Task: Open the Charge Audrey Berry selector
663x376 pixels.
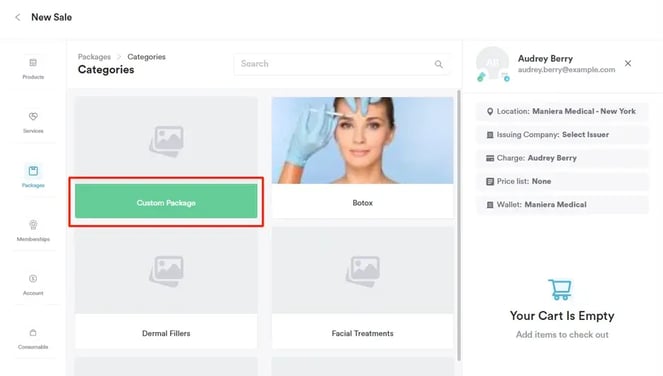Action: [562, 158]
